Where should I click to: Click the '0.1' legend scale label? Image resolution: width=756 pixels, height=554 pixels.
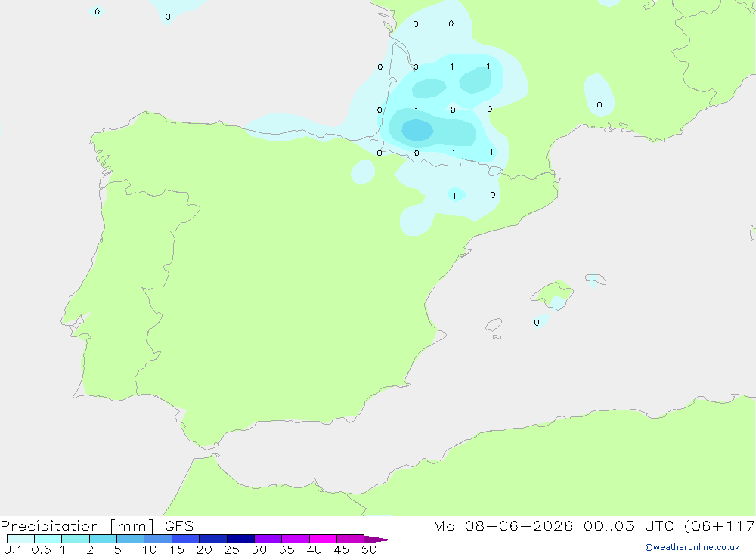13,549
